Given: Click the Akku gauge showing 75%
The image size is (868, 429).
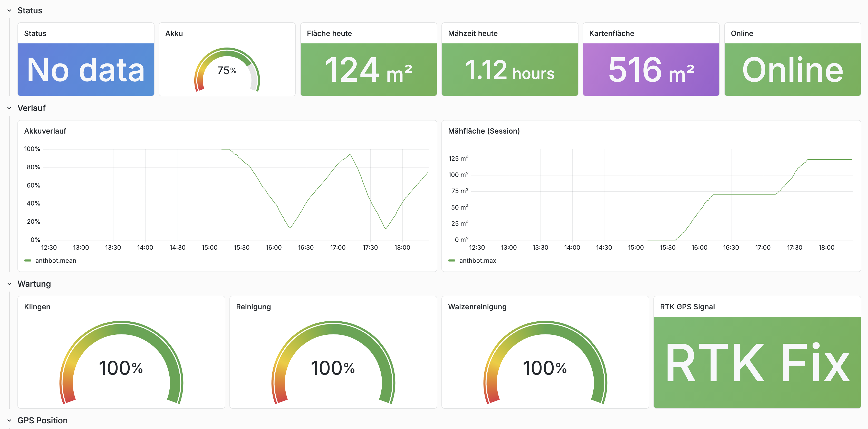Looking at the screenshot, I should point(227,71).
